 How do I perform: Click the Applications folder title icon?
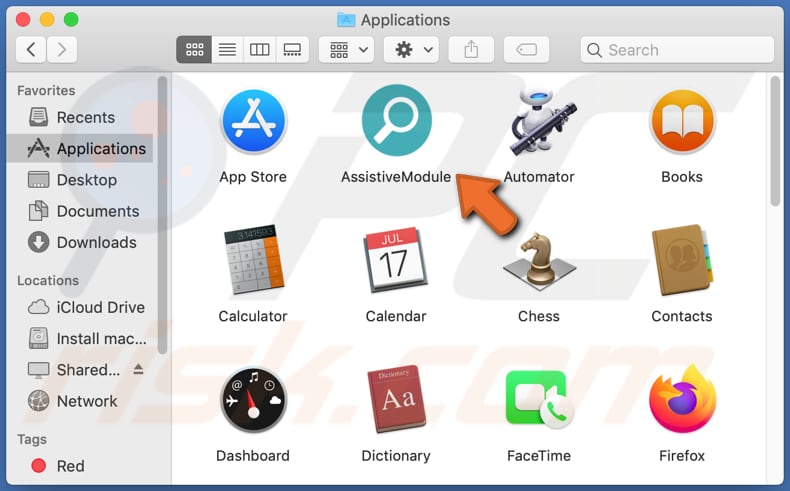click(x=346, y=20)
